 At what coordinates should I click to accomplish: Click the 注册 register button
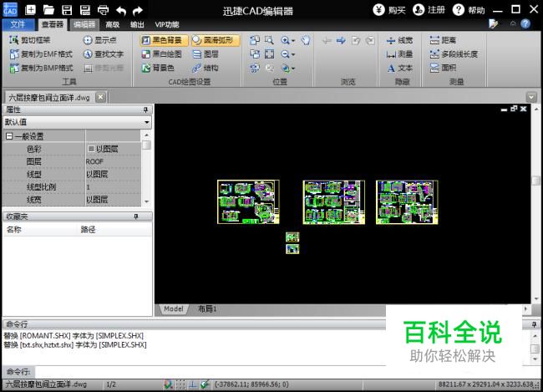click(429, 10)
